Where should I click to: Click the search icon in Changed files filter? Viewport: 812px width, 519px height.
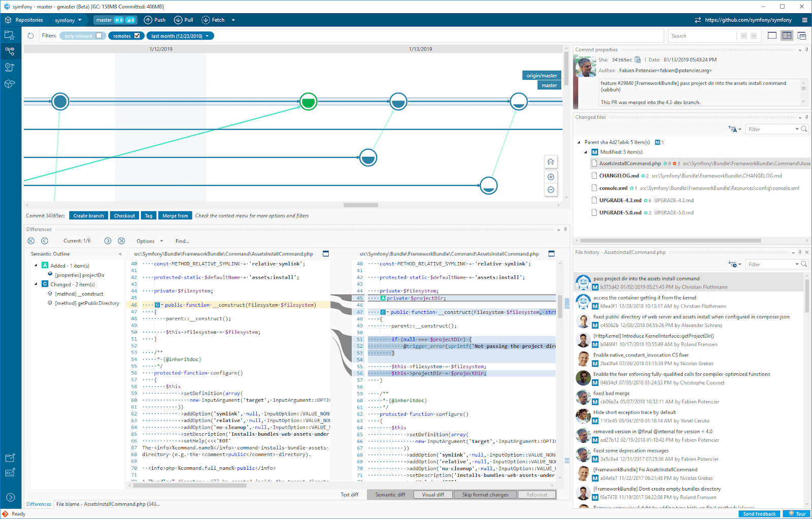point(804,129)
